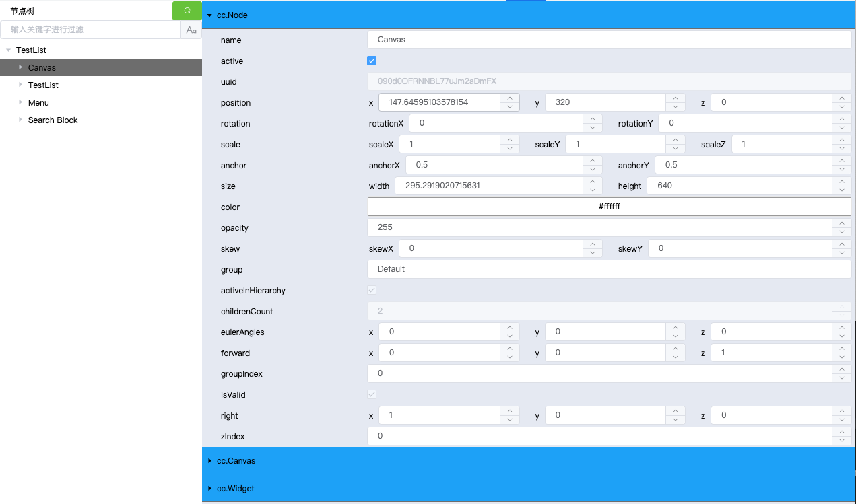Expand the cc.Widget component section
856x504 pixels.
(529, 488)
